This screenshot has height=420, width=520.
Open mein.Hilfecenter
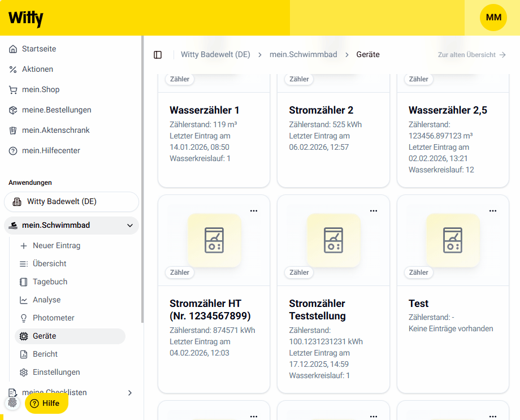pos(51,150)
